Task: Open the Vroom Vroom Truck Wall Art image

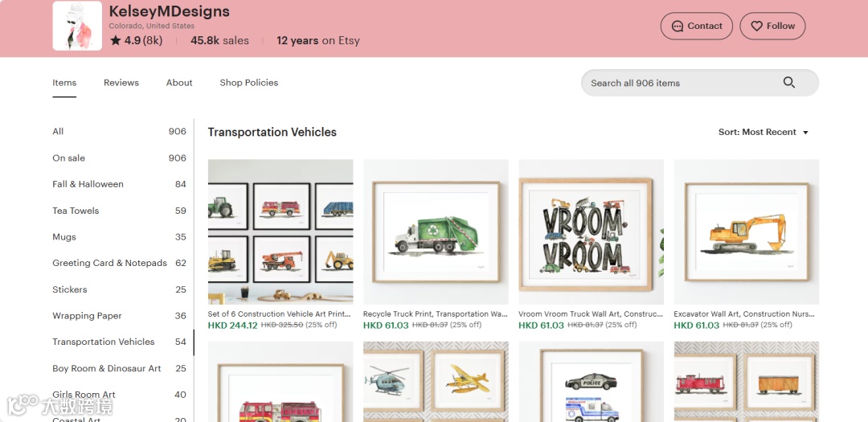Action: click(x=591, y=231)
